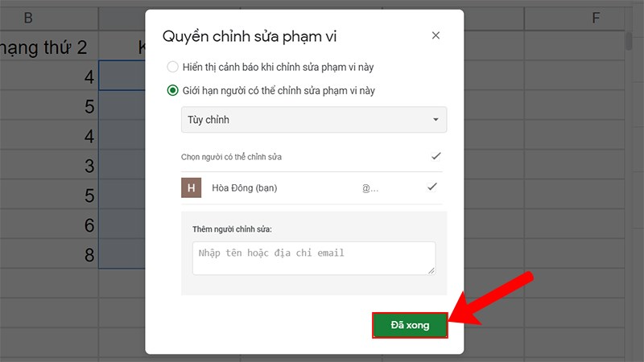Select 'Giới hạn người có thể chỉnh sửa' radio

[172, 90]
